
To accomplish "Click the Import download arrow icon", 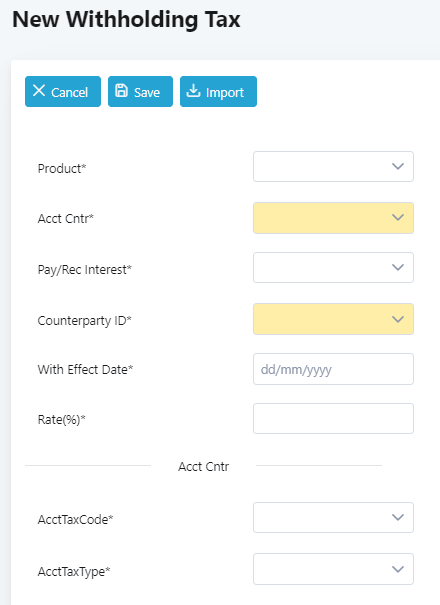I will [193, 91].
